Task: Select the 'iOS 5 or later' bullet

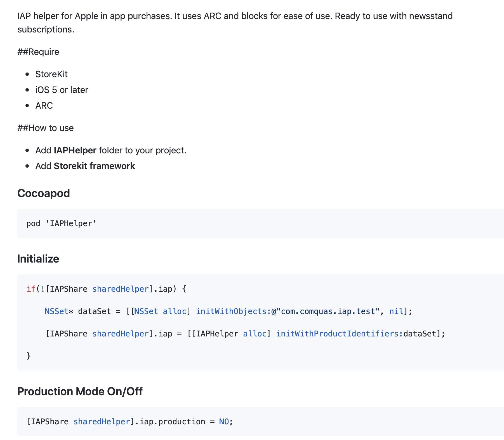Action: point(62,90)
